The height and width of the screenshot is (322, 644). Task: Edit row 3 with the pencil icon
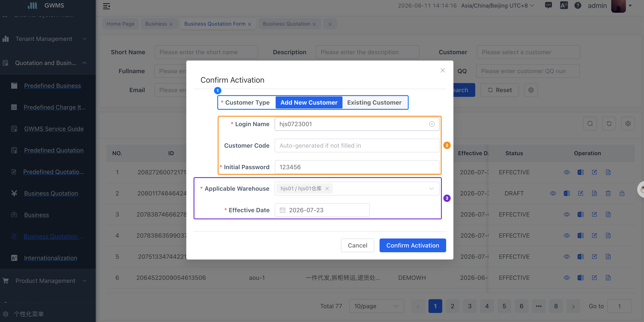(594, 214)
